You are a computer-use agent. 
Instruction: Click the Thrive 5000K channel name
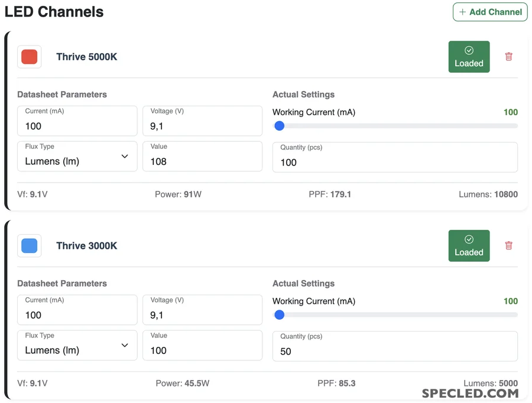pyautogui.click(x=86, y=57)
